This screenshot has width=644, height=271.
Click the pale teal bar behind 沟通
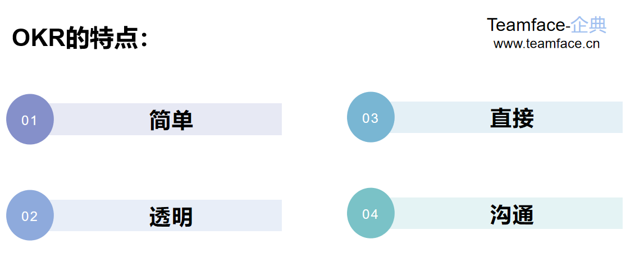(505, 214)
